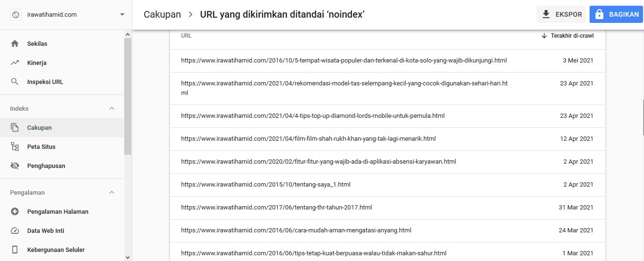
Task: Open the Penghapusan menu item
Action: pos(62,166)
